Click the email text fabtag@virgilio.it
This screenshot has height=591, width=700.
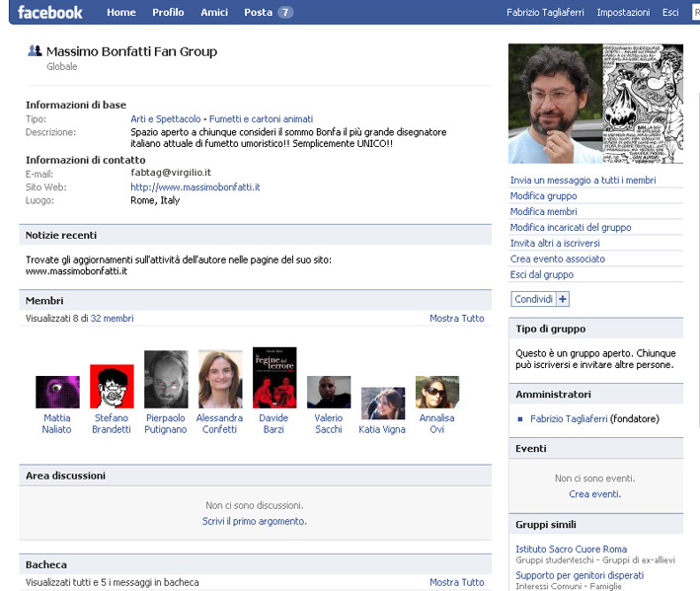[171, 173]
